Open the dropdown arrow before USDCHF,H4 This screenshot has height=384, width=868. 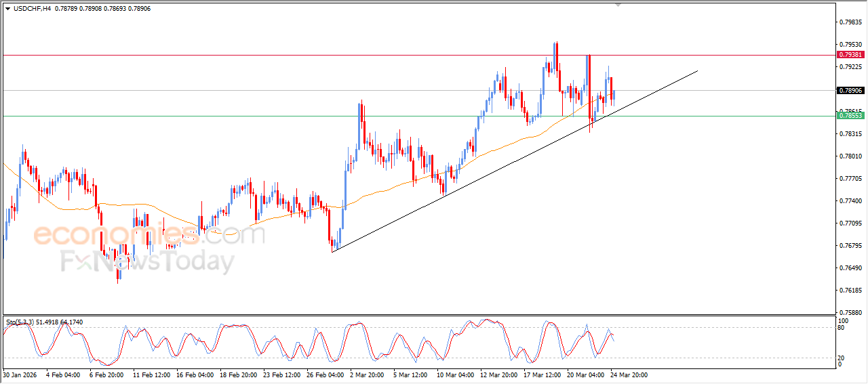point(8,8)
